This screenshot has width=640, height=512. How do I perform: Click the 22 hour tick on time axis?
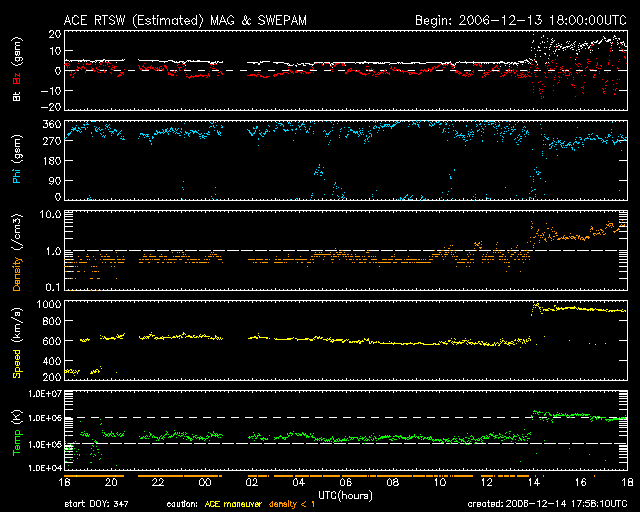pos(158,482)
